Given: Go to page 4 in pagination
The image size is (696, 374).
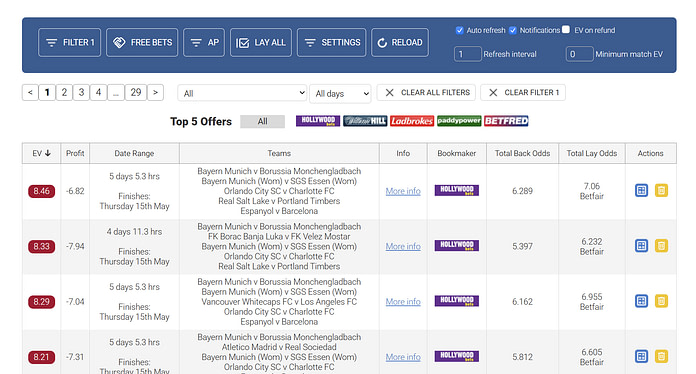Looking at the screenshot, I should pos(99,92).
